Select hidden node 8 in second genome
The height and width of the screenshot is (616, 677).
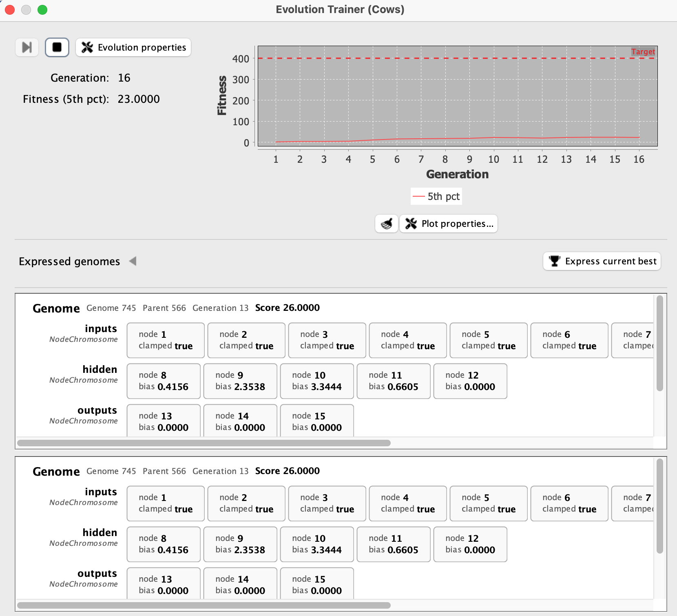click(164, 544)
